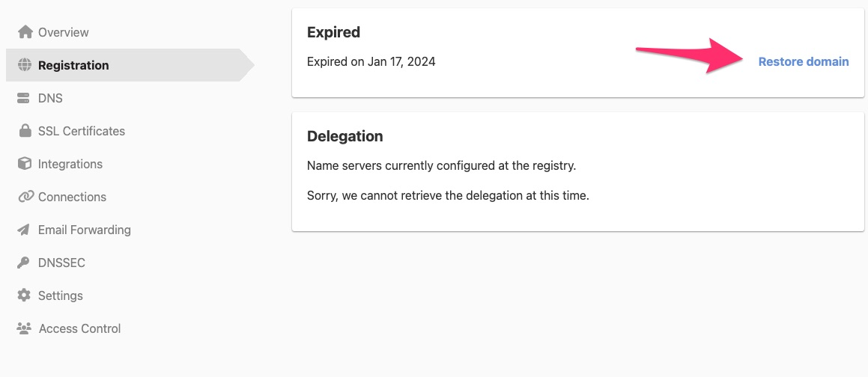Restore the expired domain via link

pos(804,62)
